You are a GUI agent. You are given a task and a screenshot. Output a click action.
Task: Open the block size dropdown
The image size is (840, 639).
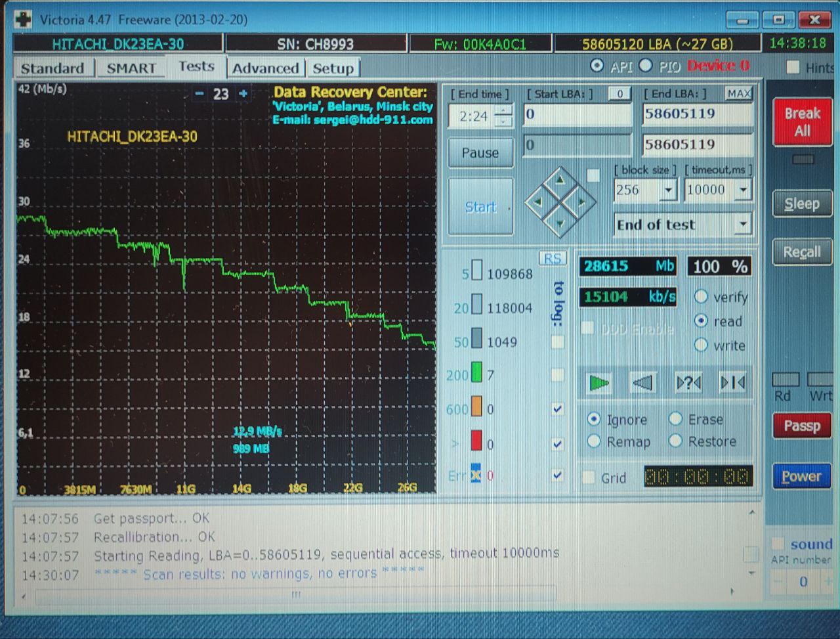click(x=668, y=190)
